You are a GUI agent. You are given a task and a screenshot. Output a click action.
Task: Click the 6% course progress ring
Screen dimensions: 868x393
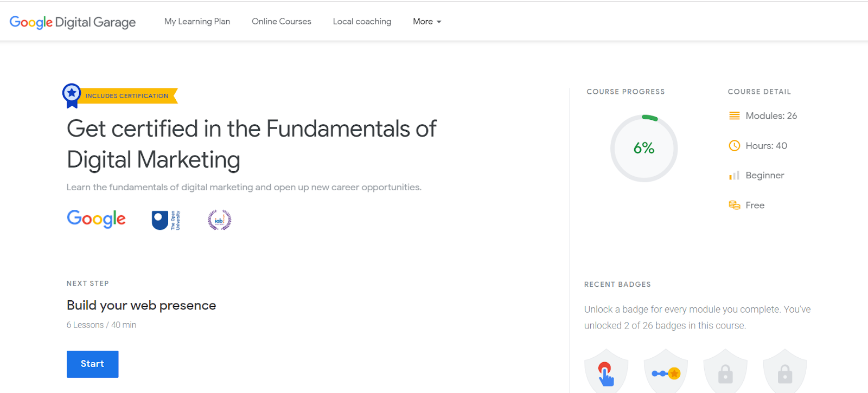[644, 148]
